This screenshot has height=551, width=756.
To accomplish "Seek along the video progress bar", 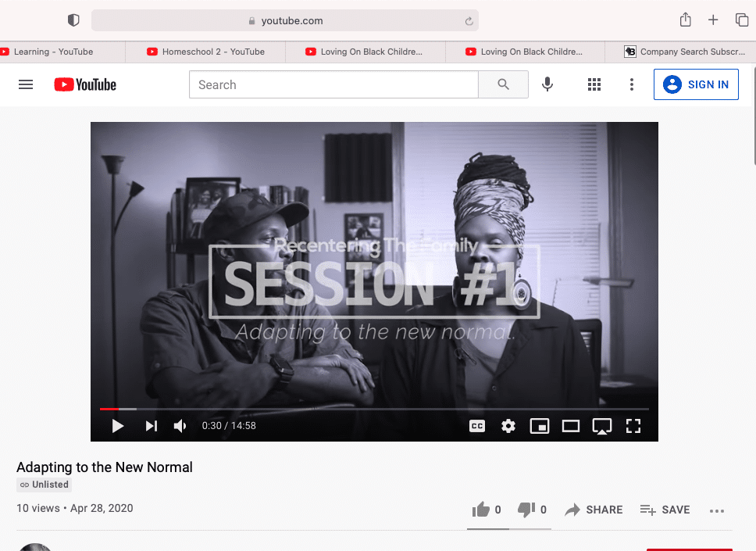I will 374,409.
